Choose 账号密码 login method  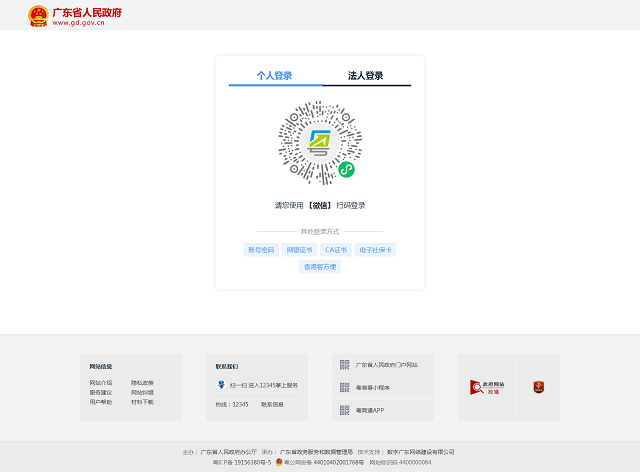[x=260, y=250]
